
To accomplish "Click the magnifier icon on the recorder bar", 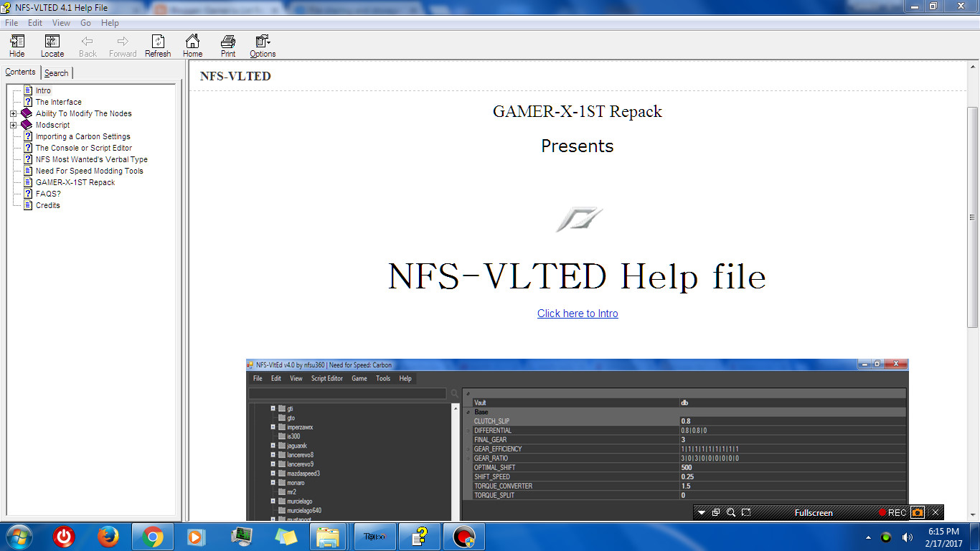I will (x=730, y=512).
